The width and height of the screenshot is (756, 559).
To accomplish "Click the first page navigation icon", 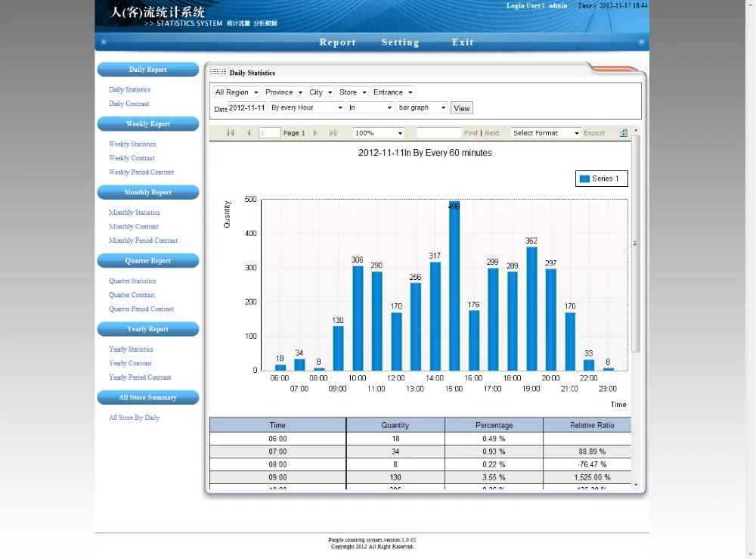I will tap(230, 132).
